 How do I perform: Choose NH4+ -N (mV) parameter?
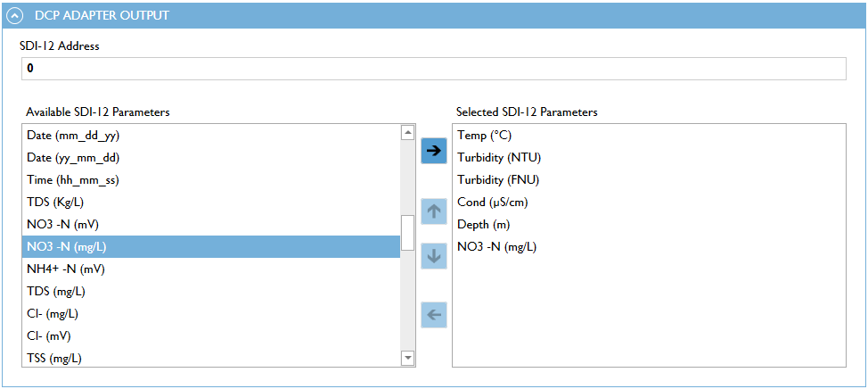[68, 269]
